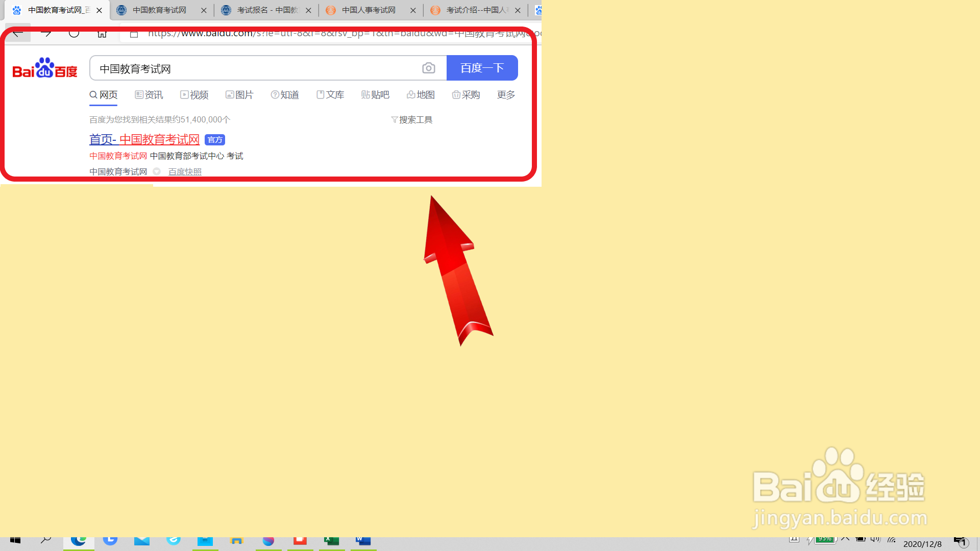Open the 百度快照 cached page link
This screenshot has width=980, height=551.
(x=185, y=172)
